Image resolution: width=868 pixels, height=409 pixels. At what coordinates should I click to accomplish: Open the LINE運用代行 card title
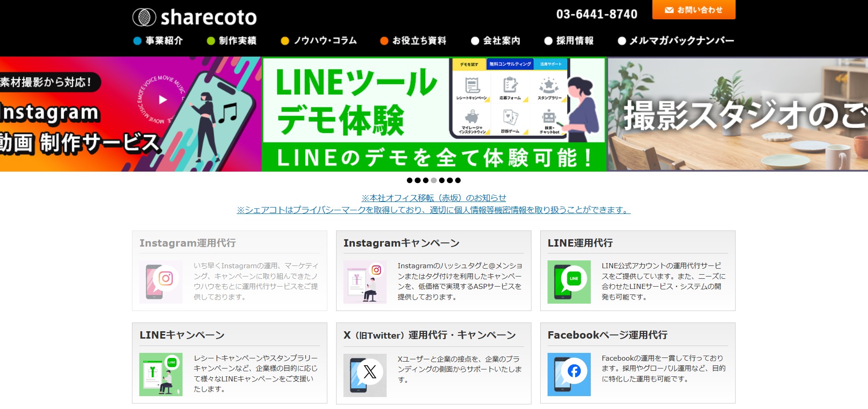(580, 243)
